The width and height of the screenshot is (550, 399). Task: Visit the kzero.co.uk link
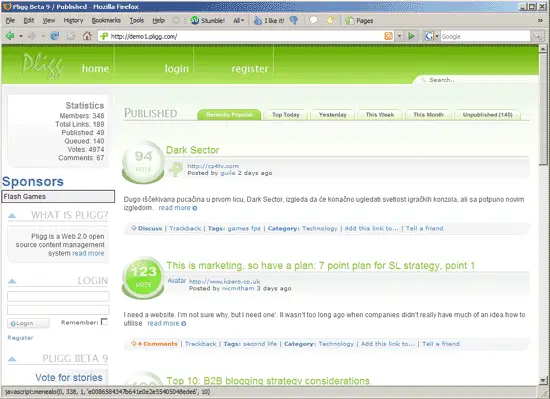click(x=224, y=281)
